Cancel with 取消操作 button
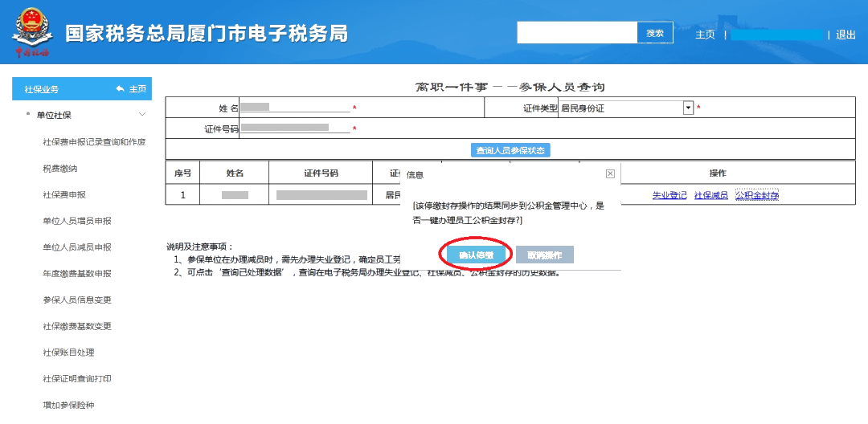This screenshot has height=424, width=868. [545, 255]
